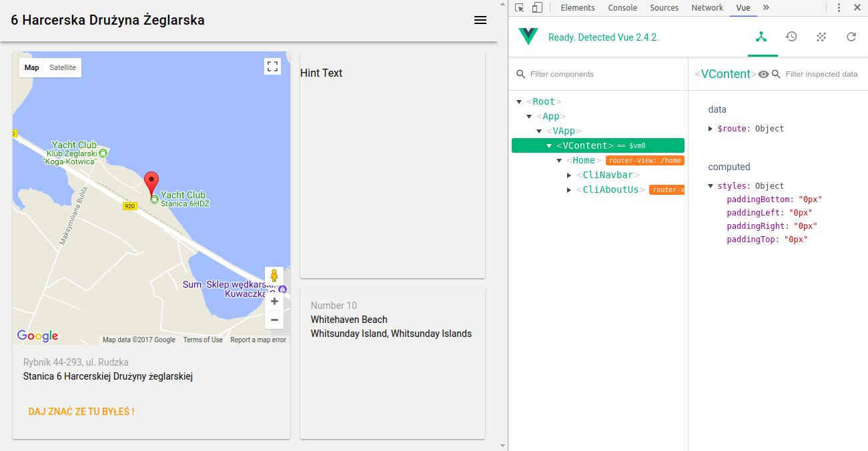The height and width of the screenshot is (451, 868).
Task: Click DAJ ZNAĆ ŻE TU BYŁEŚ button
Action: [81, 412]
